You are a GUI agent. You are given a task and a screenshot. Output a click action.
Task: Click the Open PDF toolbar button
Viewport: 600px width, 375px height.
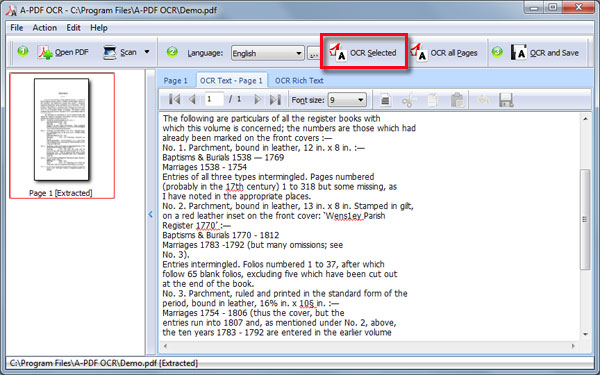(x=63, y=52)
